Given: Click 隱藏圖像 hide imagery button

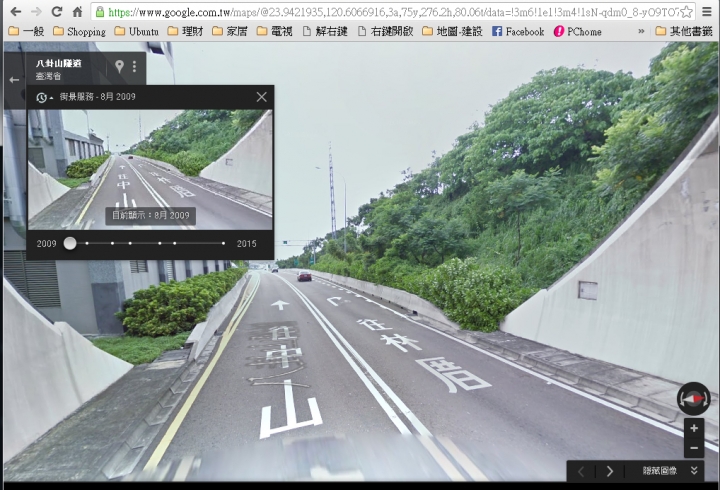Looking at the screenshot, I should 659,471.
